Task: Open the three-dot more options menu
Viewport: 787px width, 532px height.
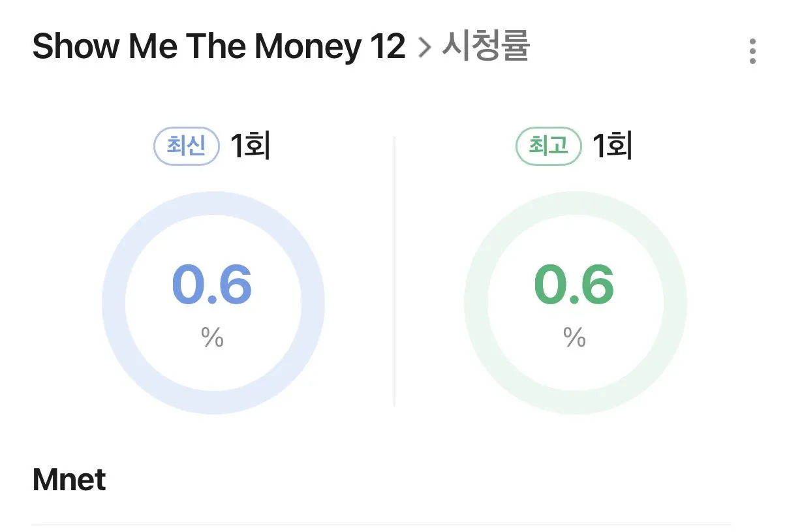Action: [752, 51]
